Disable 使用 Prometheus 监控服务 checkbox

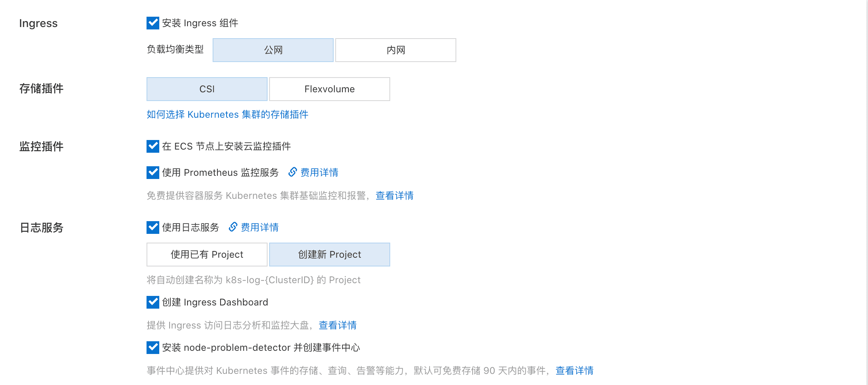[x=153, y=173]
